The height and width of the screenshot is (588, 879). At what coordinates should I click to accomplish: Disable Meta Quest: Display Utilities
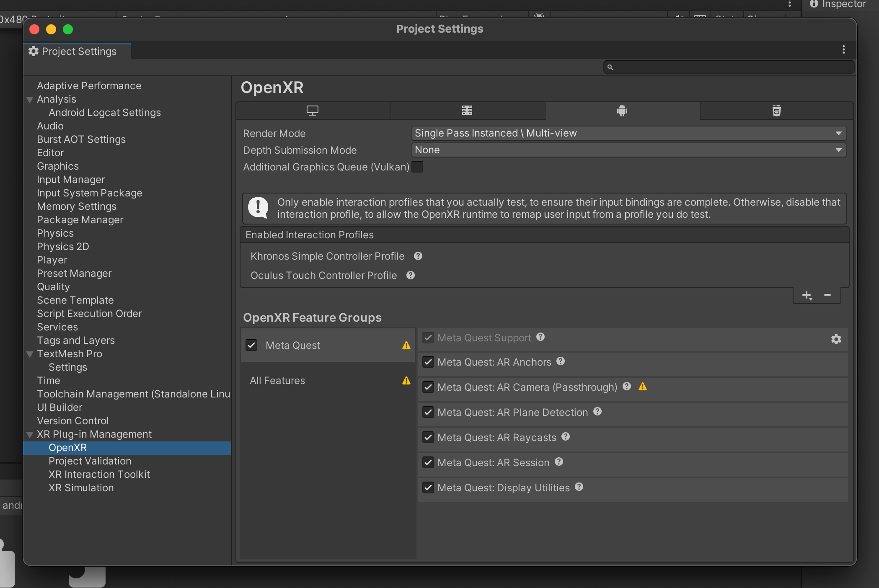pyautogui.click(x=428, y=487)
